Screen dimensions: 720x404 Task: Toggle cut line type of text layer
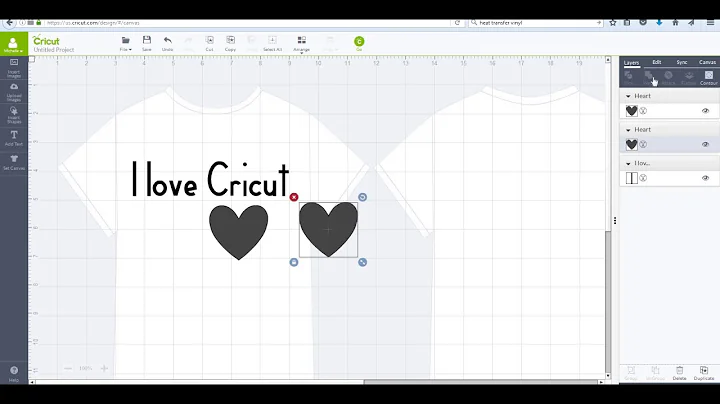(643, 178)
